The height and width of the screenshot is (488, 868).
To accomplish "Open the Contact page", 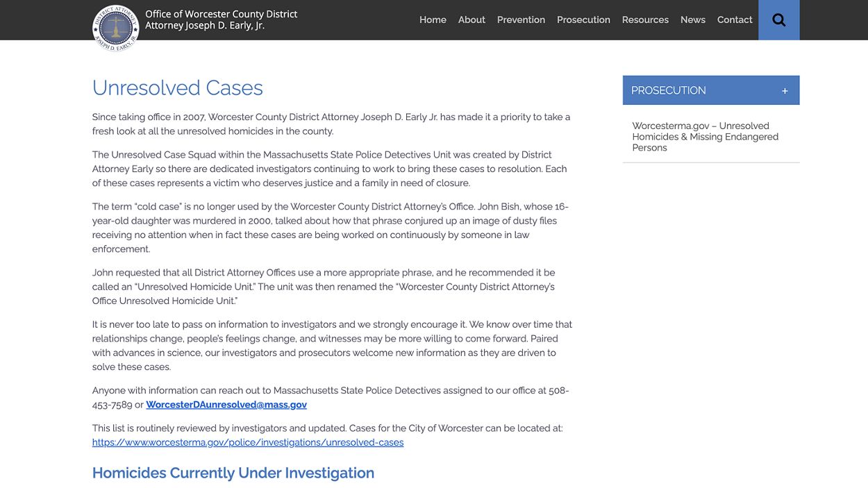I will [x=735, y=19].
